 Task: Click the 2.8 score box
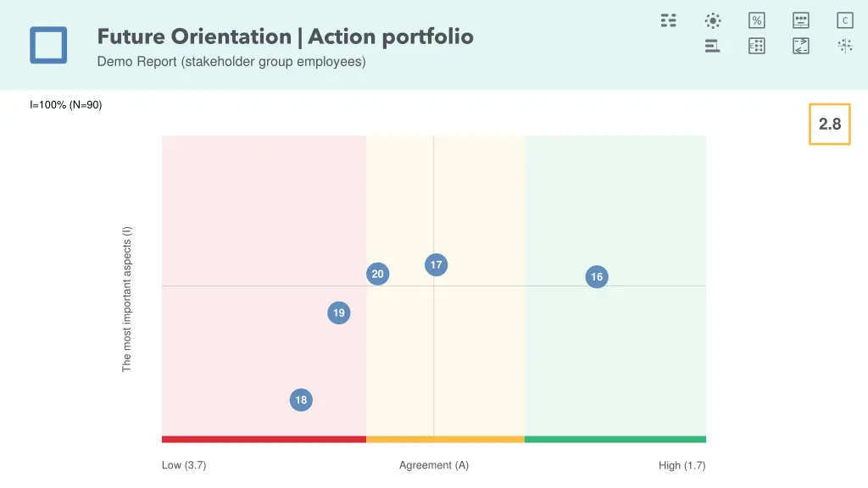[830, 125]
